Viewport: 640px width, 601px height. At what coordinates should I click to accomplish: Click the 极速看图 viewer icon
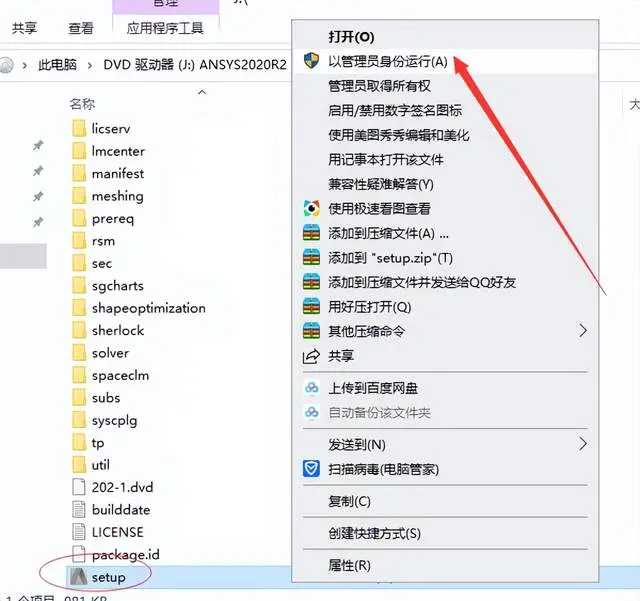click(311, 209)
